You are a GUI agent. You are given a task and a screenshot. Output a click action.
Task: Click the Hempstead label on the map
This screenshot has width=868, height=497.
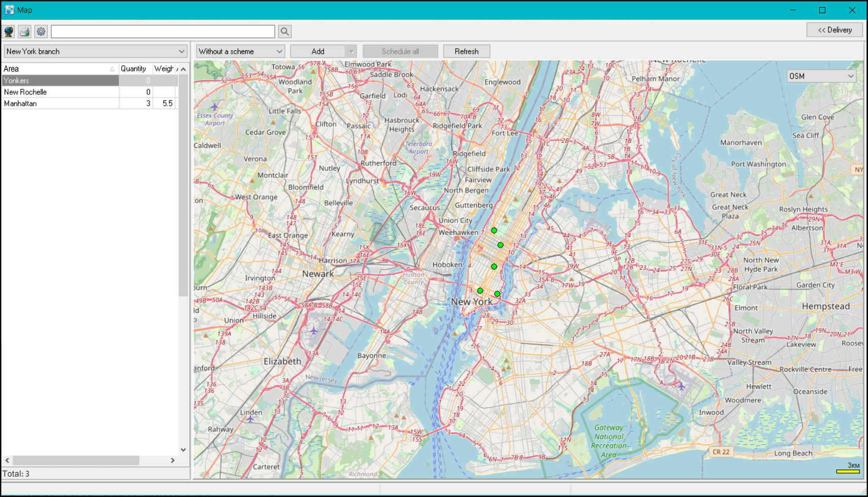[826, 306]
